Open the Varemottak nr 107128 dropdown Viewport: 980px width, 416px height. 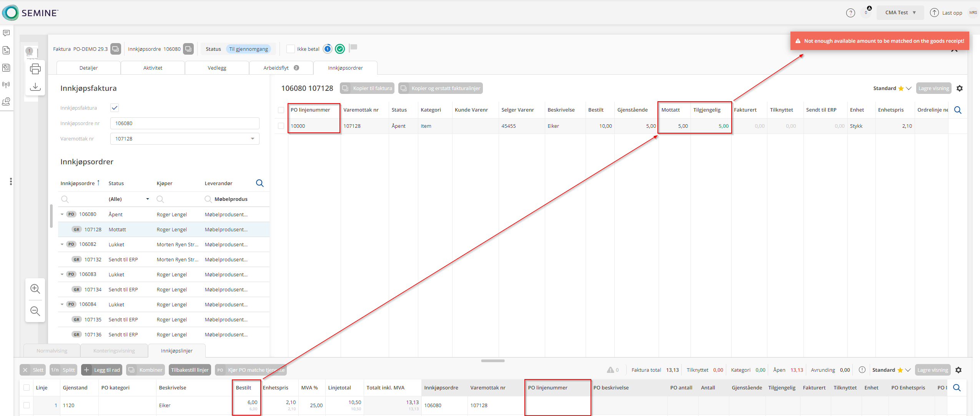coord(253,139)
